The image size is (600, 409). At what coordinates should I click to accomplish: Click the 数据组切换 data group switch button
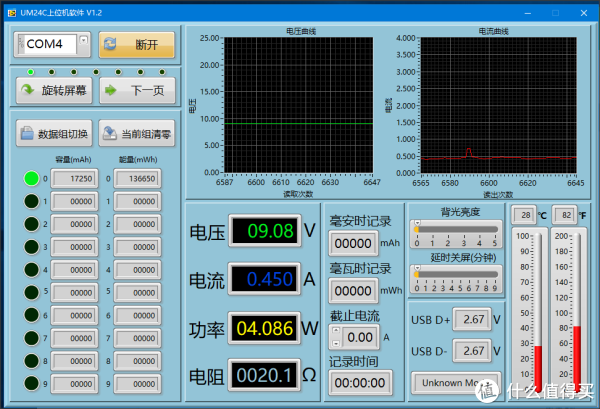[x=54, y=134]
